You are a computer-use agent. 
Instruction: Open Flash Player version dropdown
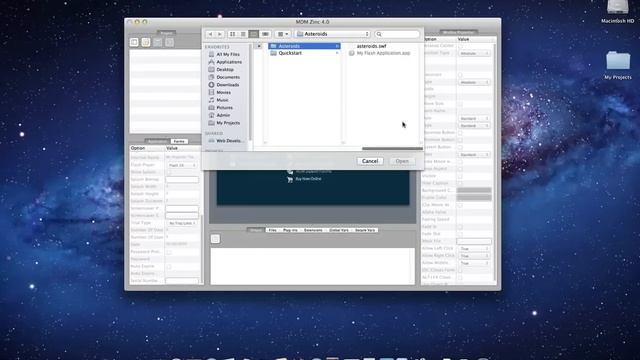pyautogui.click(x=182, y=165)
